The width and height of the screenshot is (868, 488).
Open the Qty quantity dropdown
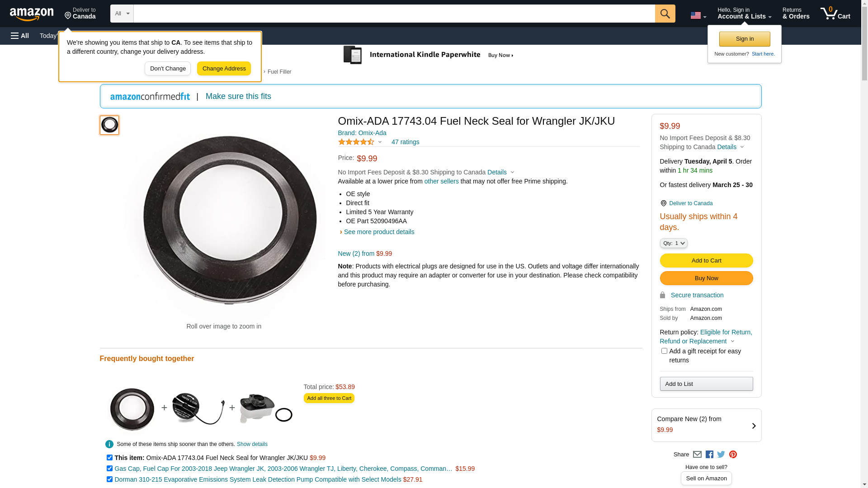coord(674,243)
